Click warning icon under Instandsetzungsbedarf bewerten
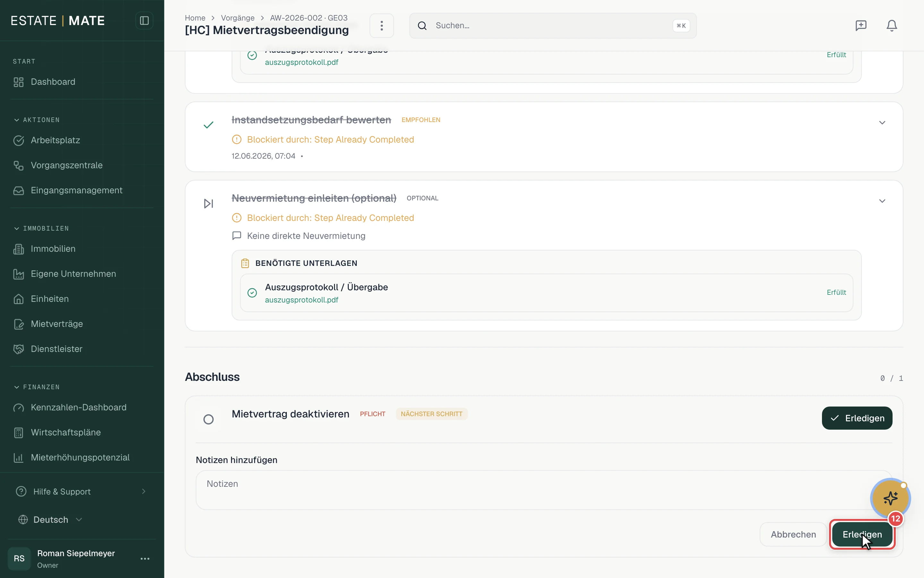The height and width of the screenshot is (578, 924). (x=237, y=140)
